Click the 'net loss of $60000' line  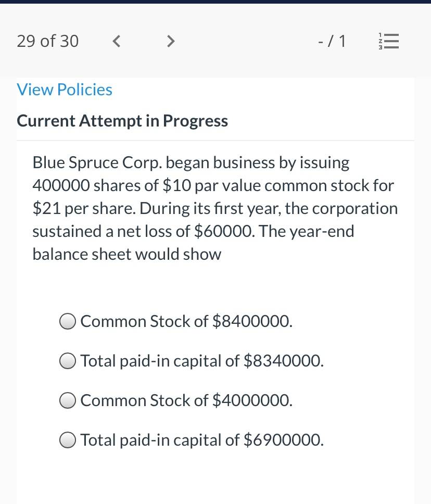click(x=193, y=231)
